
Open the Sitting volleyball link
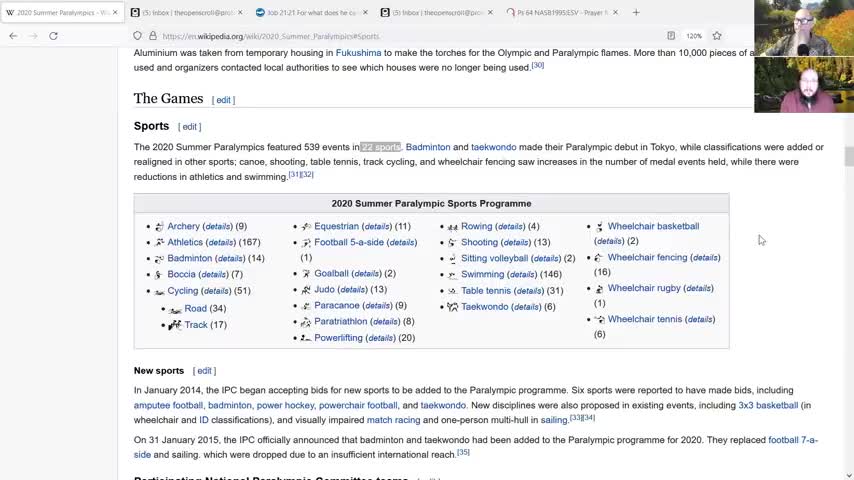(495, 258)
